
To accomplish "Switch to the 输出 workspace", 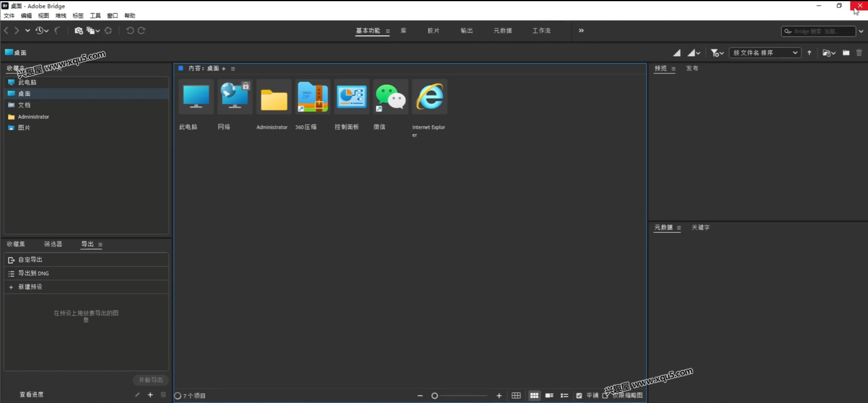I will click(466, 30).
